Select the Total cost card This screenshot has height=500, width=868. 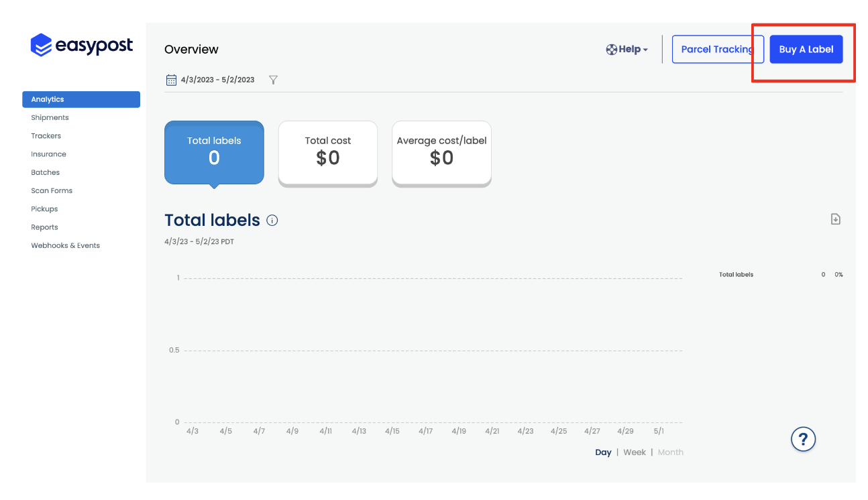[x=328, y=151]
